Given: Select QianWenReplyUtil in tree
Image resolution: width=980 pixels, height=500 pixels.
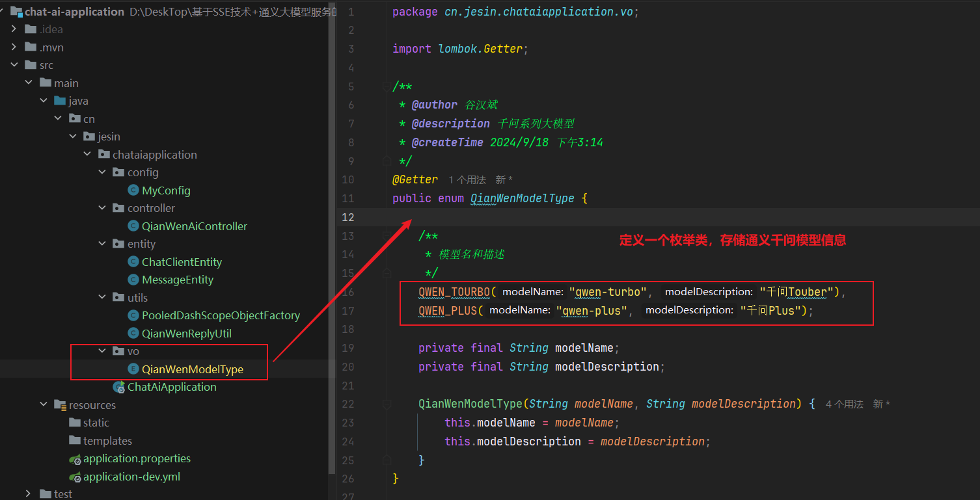Looking at the screenshot, I should [x=187, y=334].
